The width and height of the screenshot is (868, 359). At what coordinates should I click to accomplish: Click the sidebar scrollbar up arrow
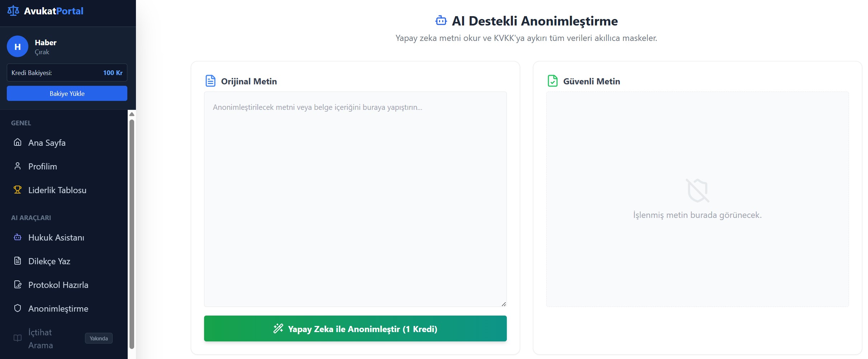[132, 114]
